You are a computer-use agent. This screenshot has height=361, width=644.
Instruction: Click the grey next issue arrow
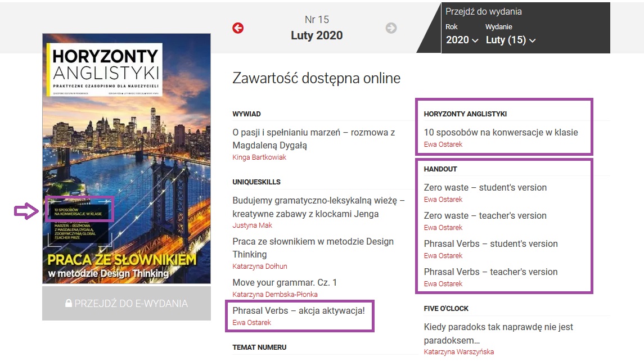pos(391,28)
